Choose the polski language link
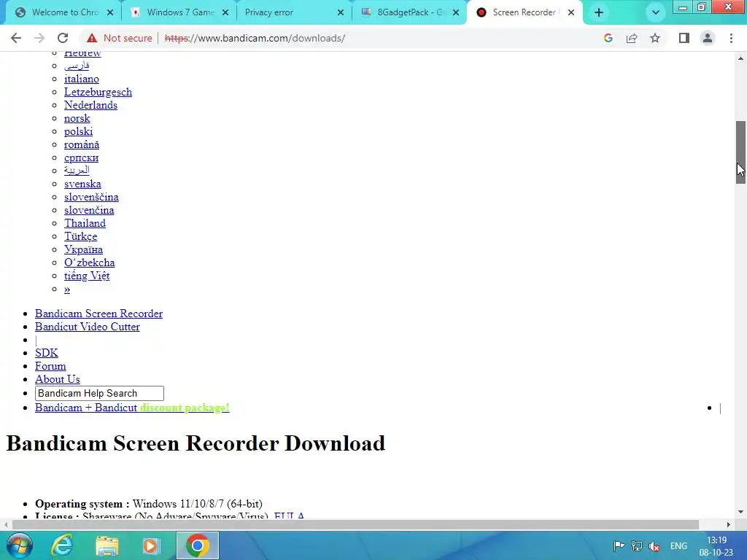Image resolution: width=747 pixels, height=560 pixels. tap(79, 131)
